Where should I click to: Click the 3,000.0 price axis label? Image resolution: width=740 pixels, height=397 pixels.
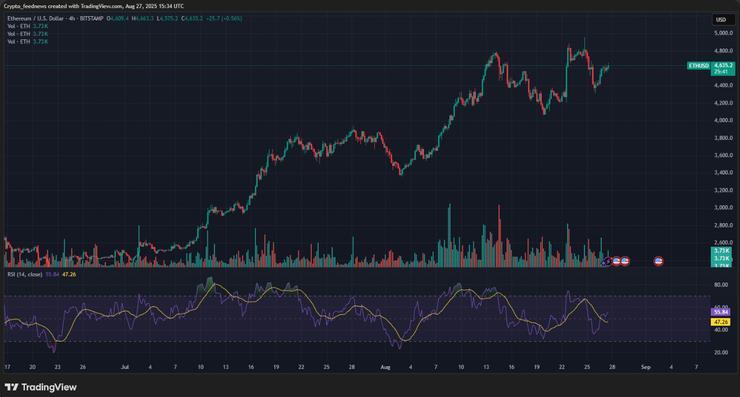[723, 208]
